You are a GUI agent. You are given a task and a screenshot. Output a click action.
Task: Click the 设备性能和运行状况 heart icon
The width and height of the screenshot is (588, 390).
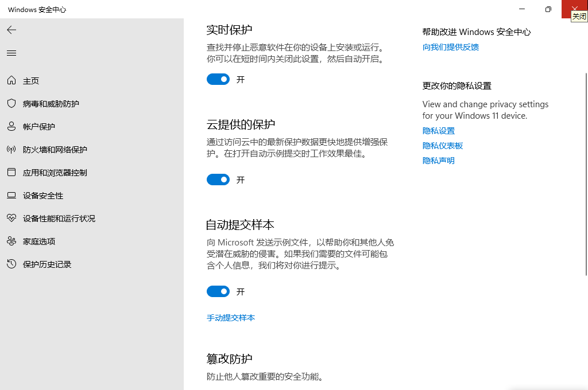(x=11, y=219)
